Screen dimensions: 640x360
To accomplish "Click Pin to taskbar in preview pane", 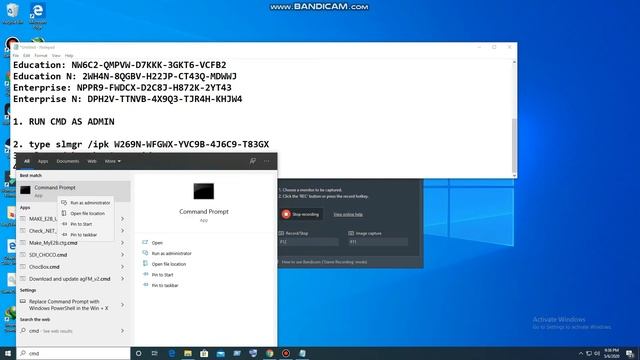I will 160,285.
